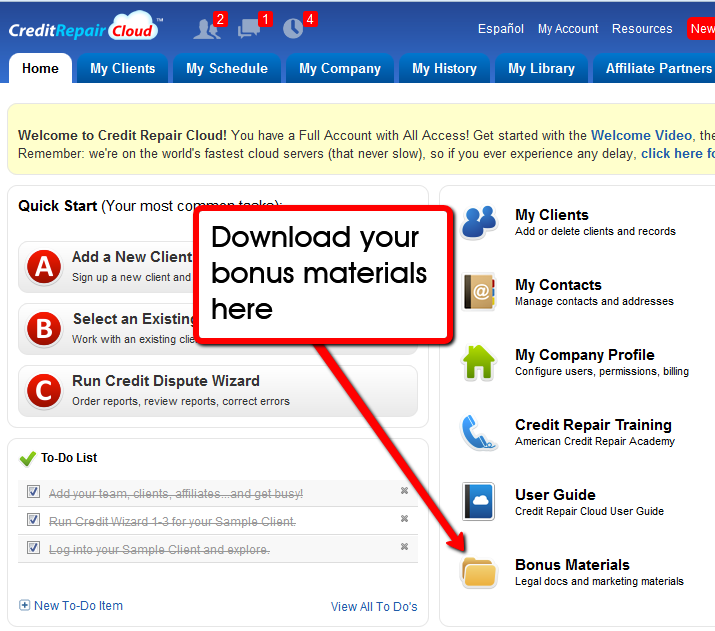Click 'Add or delete clients and records' text
Viewport: 715px width, 631px height.
[595, 231]
